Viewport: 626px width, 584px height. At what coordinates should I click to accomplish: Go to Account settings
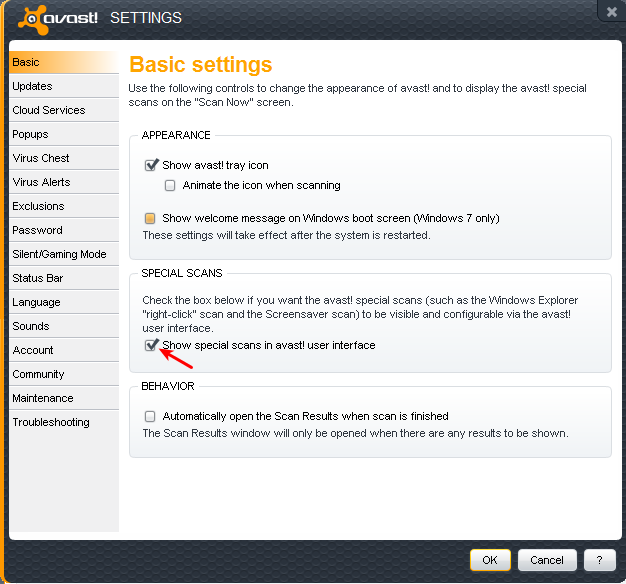(x=64, y=350)
